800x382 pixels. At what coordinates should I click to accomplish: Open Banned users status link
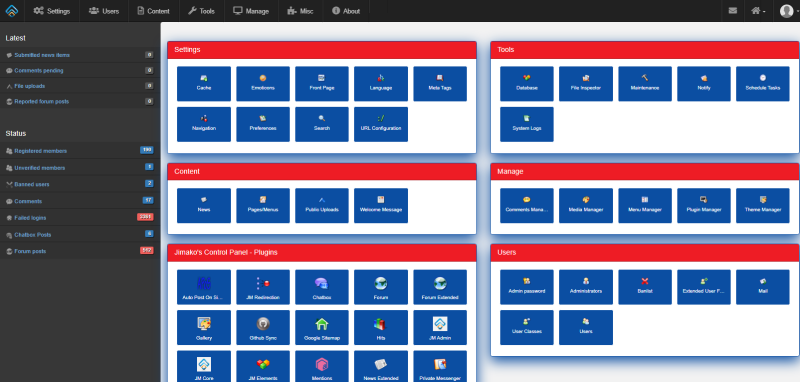(x=32, y=184)
